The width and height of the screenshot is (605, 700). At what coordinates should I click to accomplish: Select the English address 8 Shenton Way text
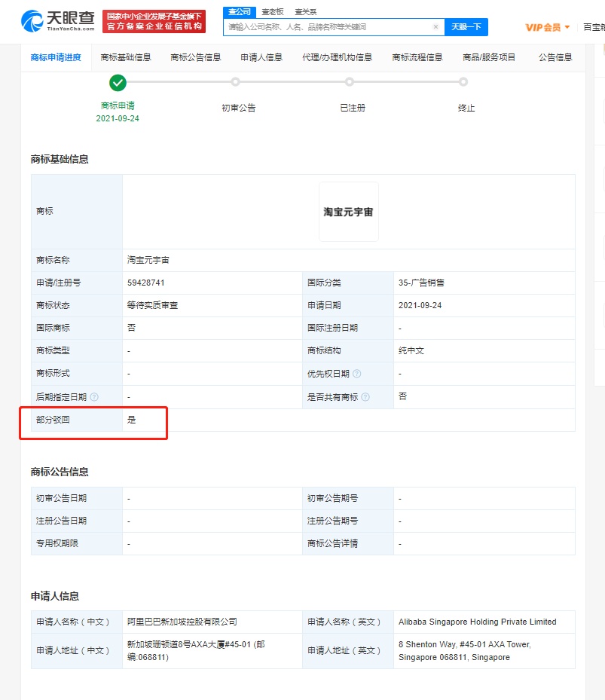pyautogui.click(x=464, y=651)
